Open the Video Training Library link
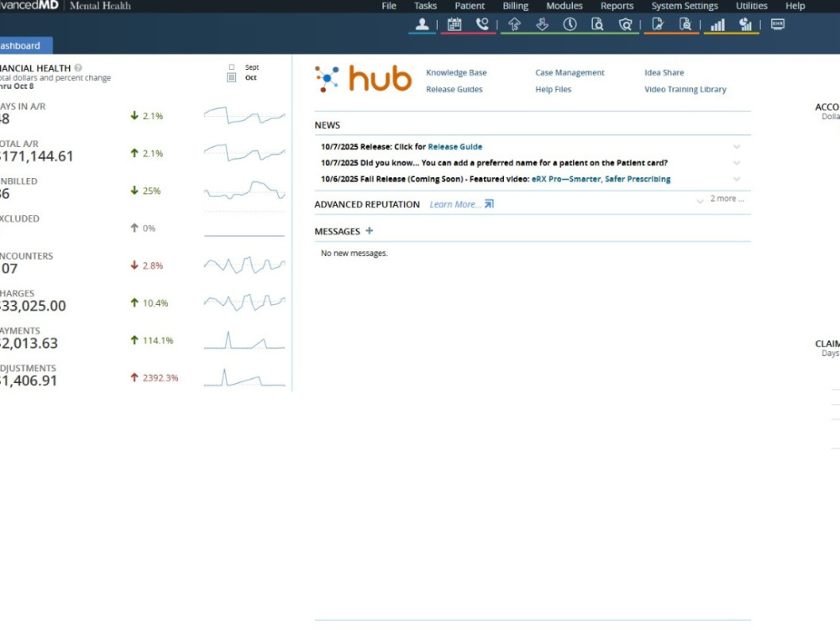Image resolution: width=840 pixels, height=630 pixels. (x=685, y=90)
